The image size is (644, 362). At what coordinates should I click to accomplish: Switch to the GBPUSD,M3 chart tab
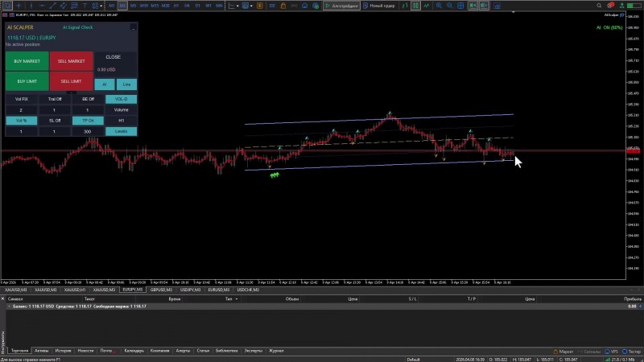[x=161, y=290]
